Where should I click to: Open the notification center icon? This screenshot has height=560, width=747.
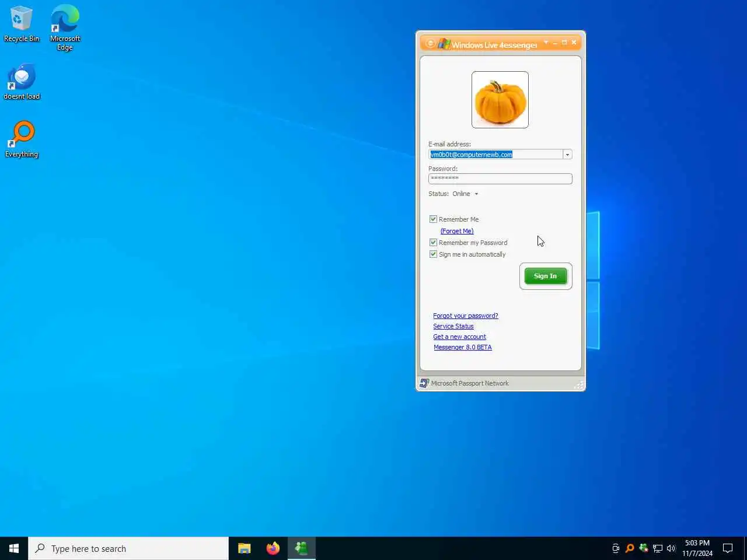[728, 548]
